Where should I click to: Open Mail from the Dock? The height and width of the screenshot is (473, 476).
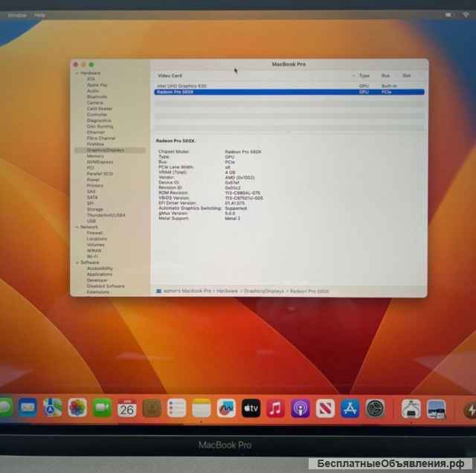tap(28, 408)
